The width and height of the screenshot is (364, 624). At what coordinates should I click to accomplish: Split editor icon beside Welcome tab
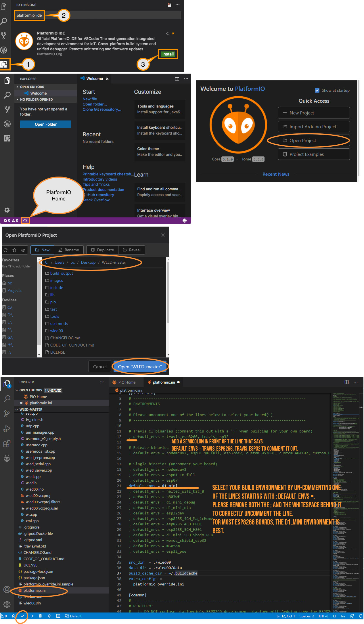(x=177, y=79)
